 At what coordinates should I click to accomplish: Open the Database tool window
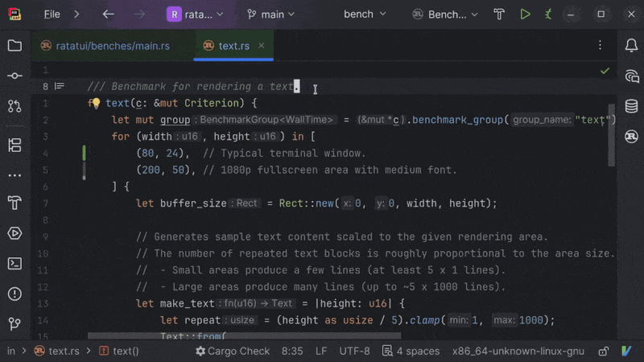pyautogui.click(x=631, y=106)
